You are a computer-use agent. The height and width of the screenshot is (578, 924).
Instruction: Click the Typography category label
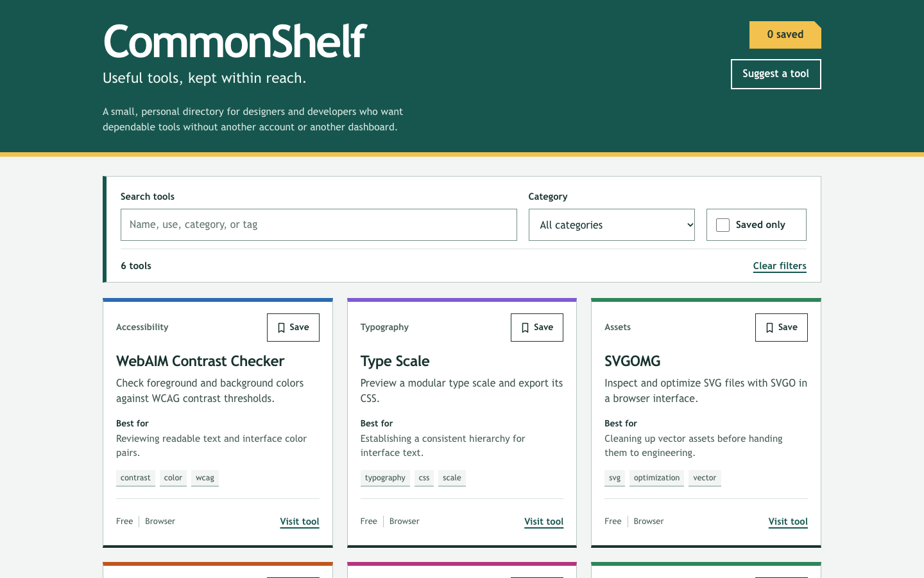[384, 327]
